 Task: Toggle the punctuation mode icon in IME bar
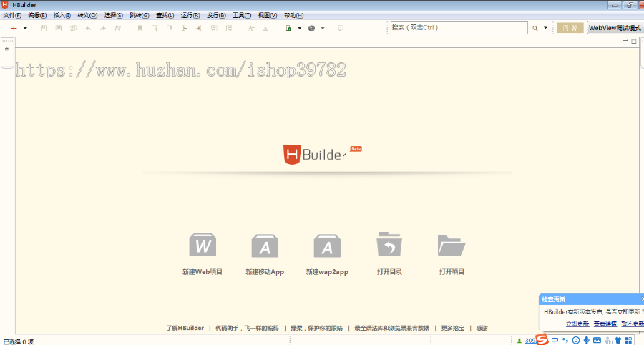(565, 340)
